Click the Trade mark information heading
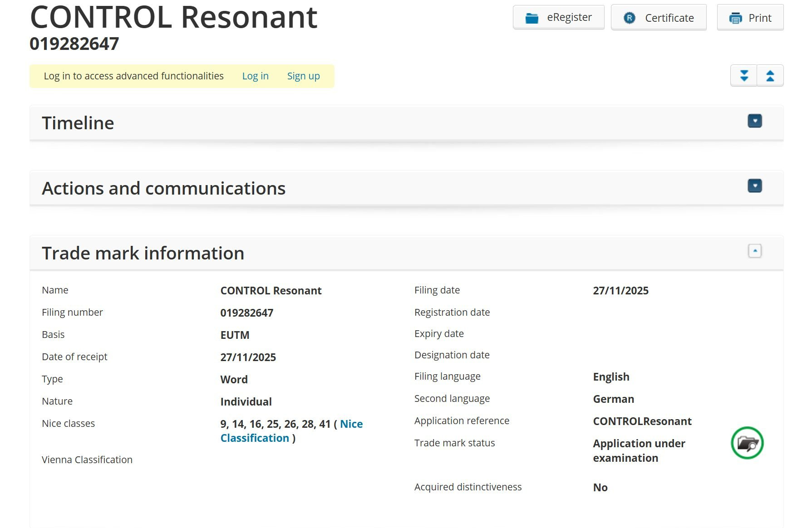The image size is (812, 528). pos(143,254)
